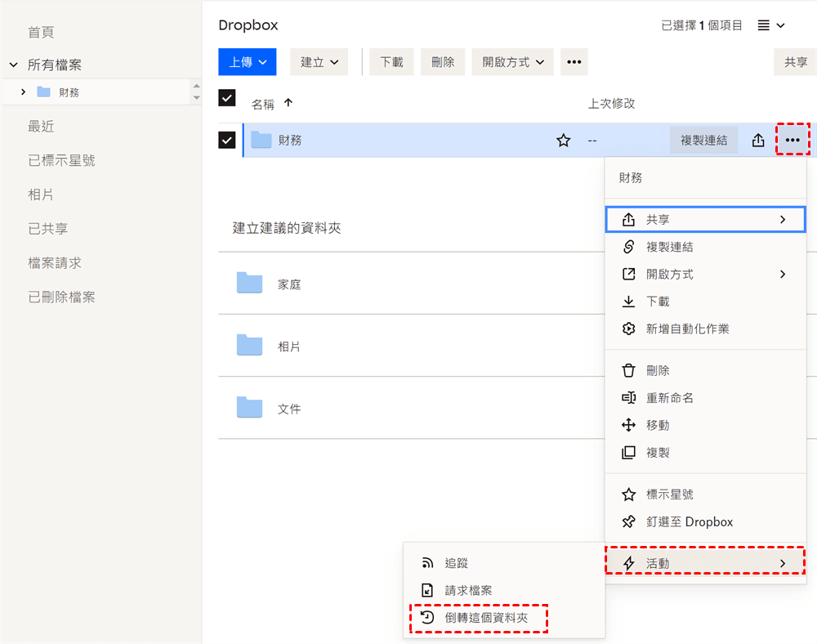Screen dimensions: 817x644
Task: Click the rewind clock icon beside 倒轉這個資料夾
Action: tap(427, 617)
